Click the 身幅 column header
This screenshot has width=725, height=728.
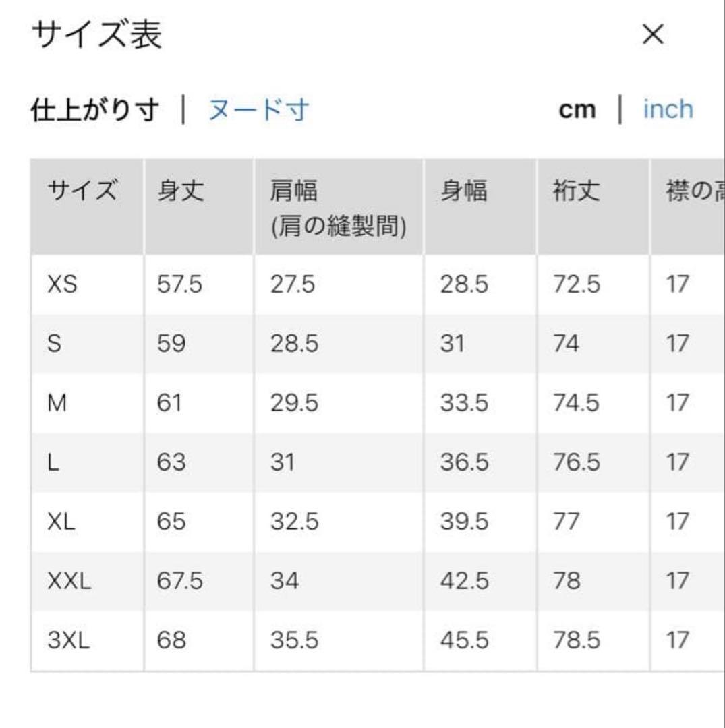point(463,192)
